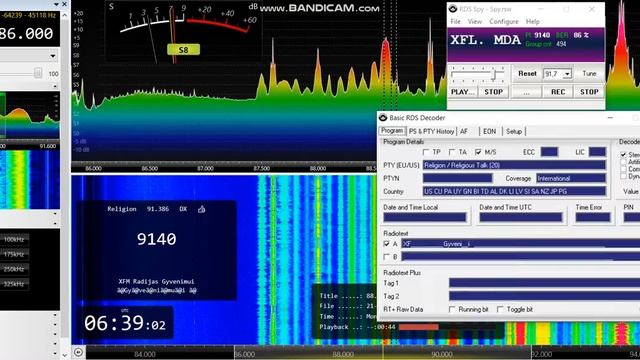Uncheck Radiotext A checkbox
640x360 pixels.
tap(386, 244)
